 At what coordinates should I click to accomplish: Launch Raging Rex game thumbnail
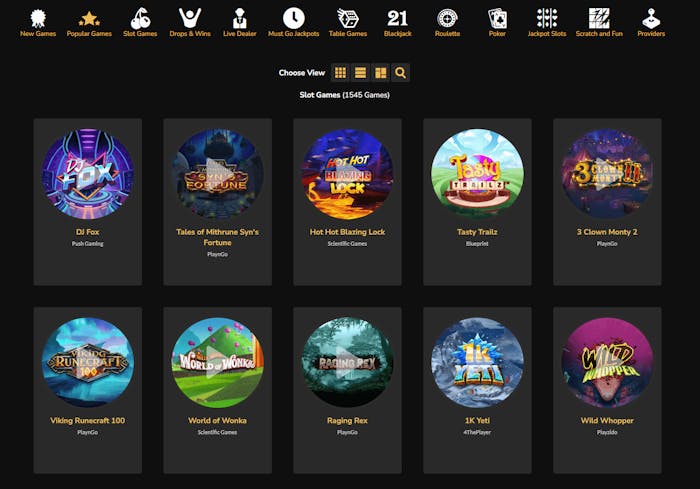coord(347,362)
